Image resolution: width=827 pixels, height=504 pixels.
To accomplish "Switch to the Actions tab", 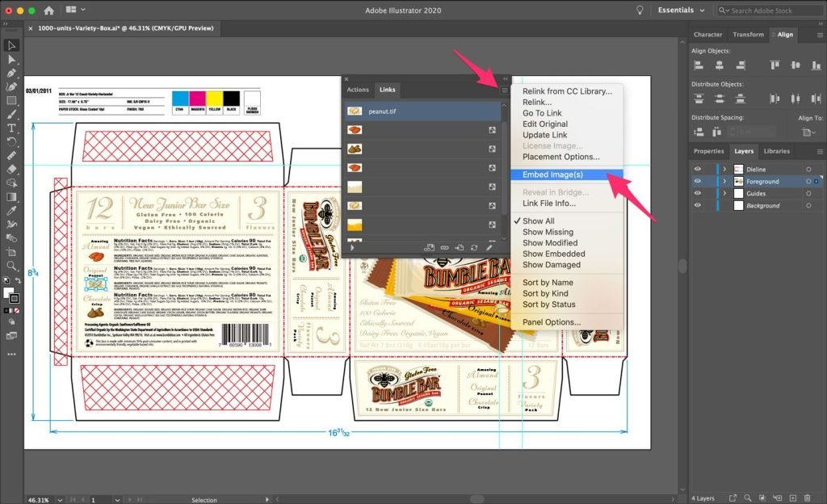I will point(358,90).
